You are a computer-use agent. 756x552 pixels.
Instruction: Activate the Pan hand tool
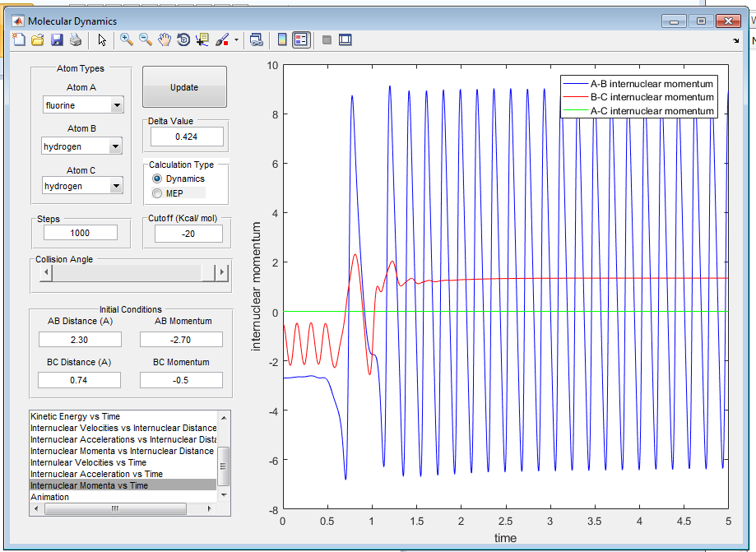[165, 39]
